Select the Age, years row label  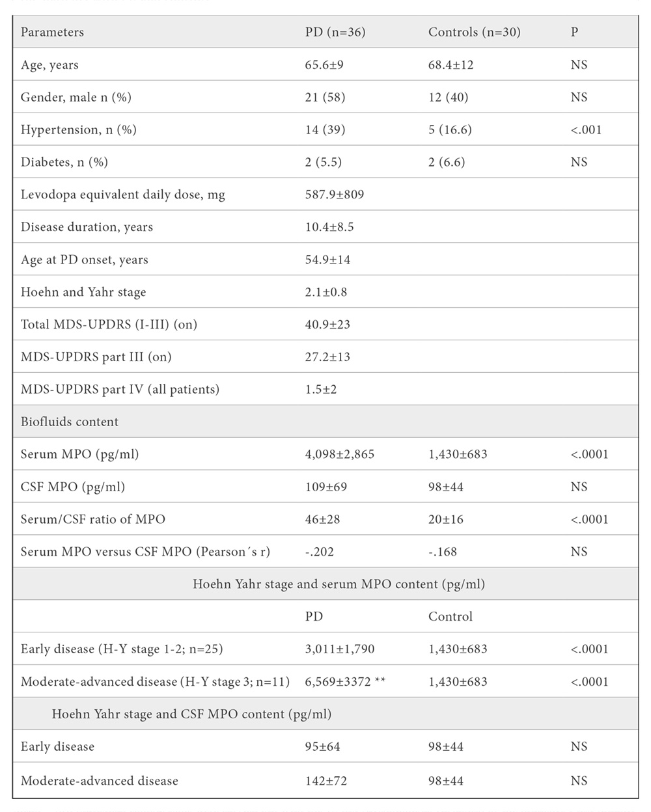point(49,65)
